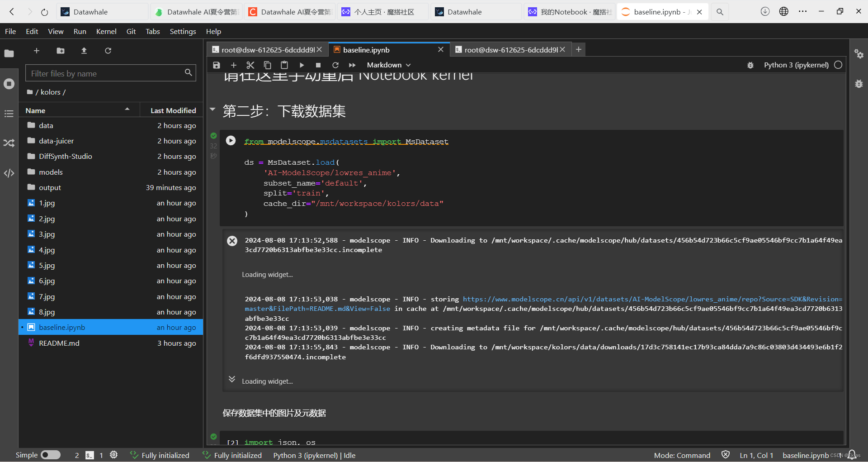
Task: Open right sidebar debugger panel
Action: (x=859, y=84)
